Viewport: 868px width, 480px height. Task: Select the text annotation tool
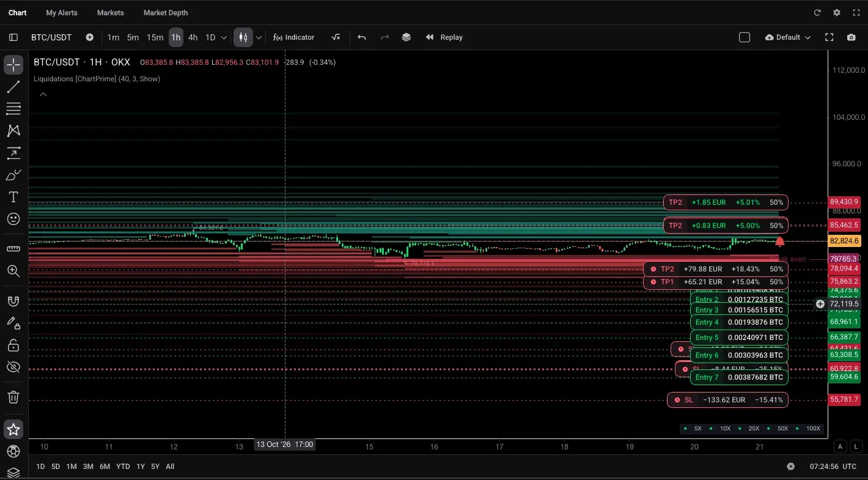point(13,197)
